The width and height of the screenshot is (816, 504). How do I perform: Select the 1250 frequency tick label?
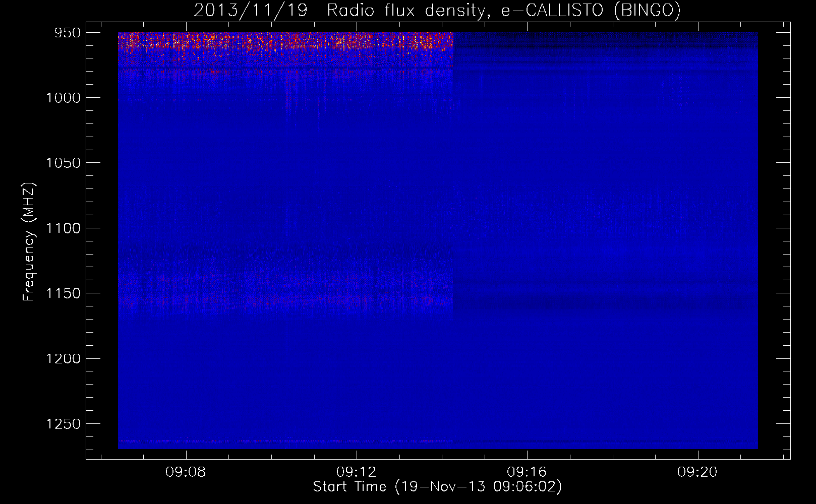63,424
